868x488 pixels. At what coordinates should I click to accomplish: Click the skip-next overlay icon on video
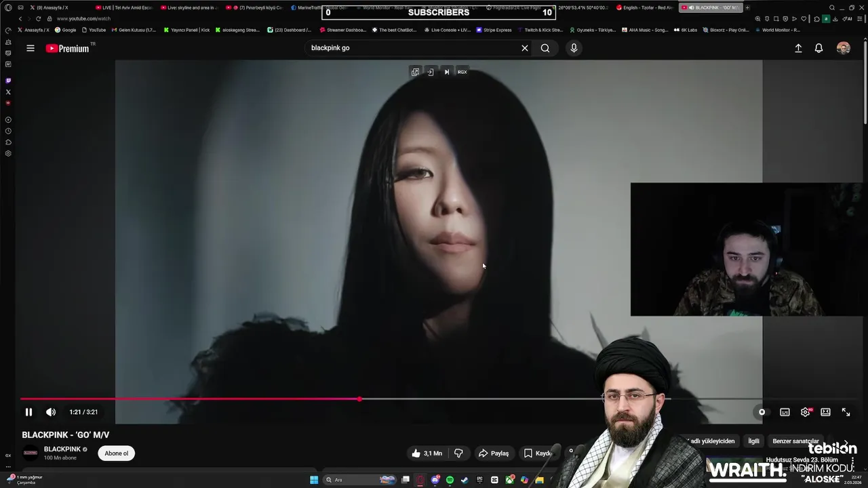pos(446,72)
